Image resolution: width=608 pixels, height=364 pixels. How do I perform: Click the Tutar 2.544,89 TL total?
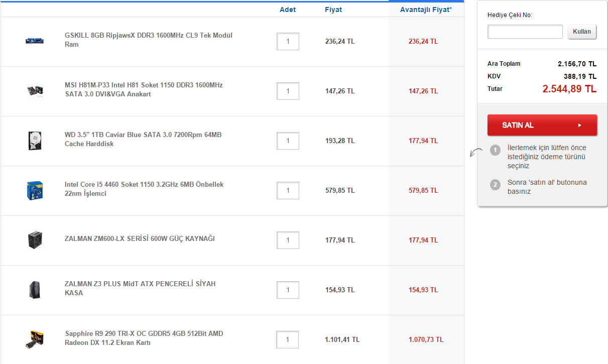click(569, 89)
